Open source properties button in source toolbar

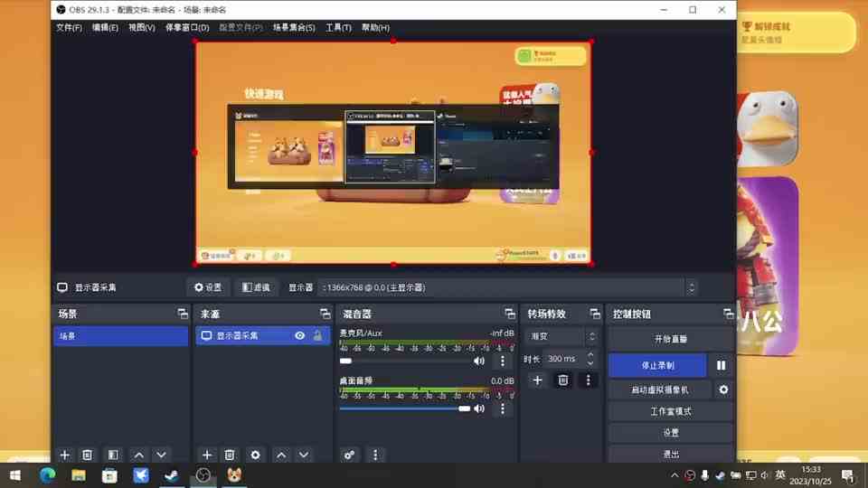pyautogui.click(x=208, y=287)
